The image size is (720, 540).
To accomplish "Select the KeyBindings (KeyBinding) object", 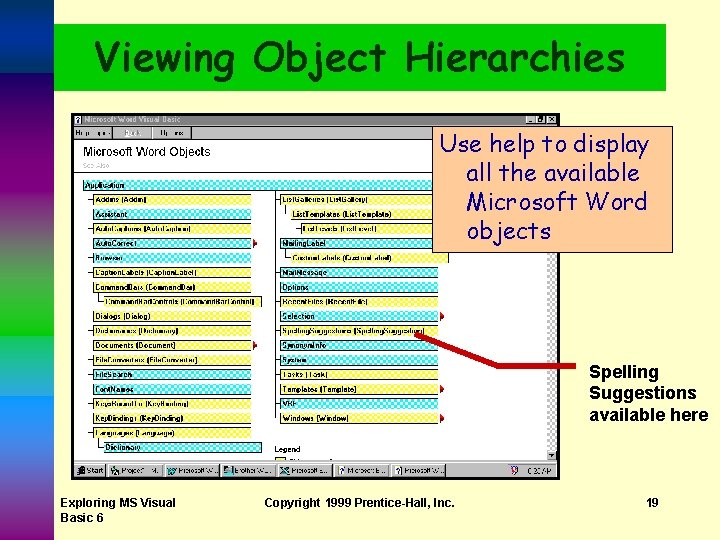I will pos(172,418).
